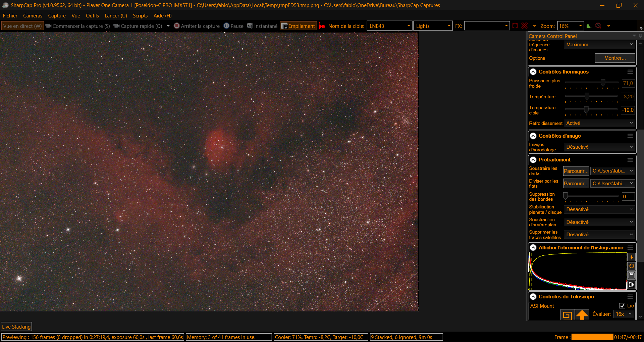Open hamburger menu of Contrôles d'image
Image resolution: width=644 pixels, height=342 pixels.
coord(630,136)
